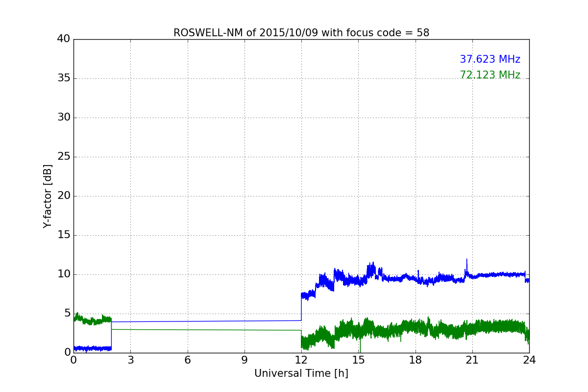Click the y-axis tick label '30'
588x392 pixels.
click(64, 118)
